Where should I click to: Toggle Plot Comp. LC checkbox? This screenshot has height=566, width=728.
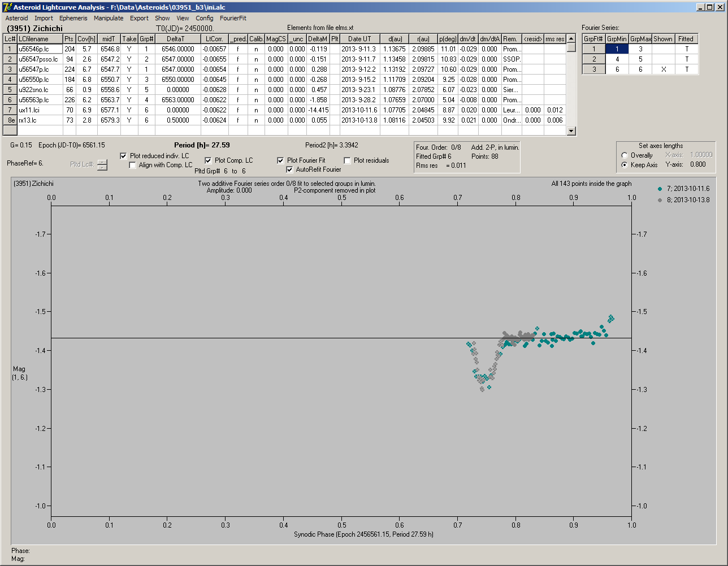[209, 160]
